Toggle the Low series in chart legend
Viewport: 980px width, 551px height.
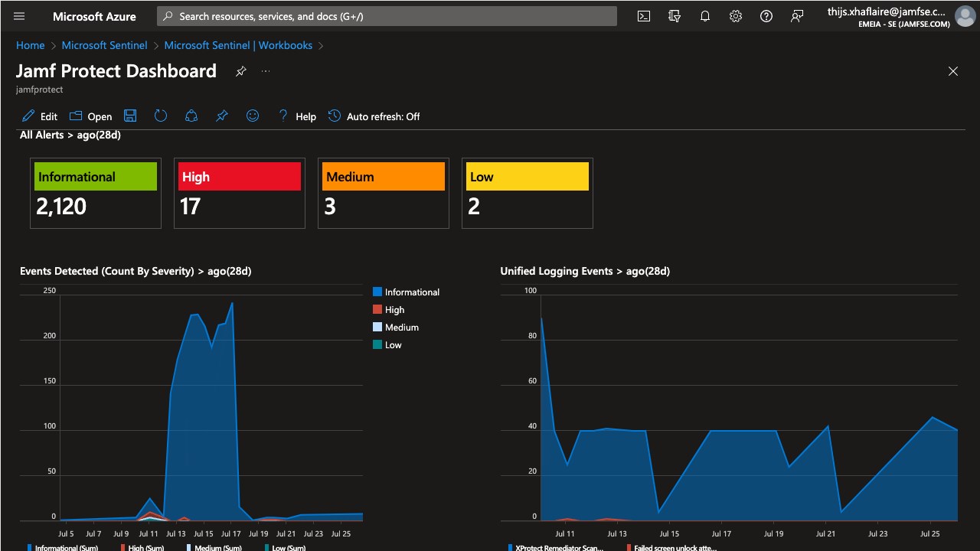point(387,345)
